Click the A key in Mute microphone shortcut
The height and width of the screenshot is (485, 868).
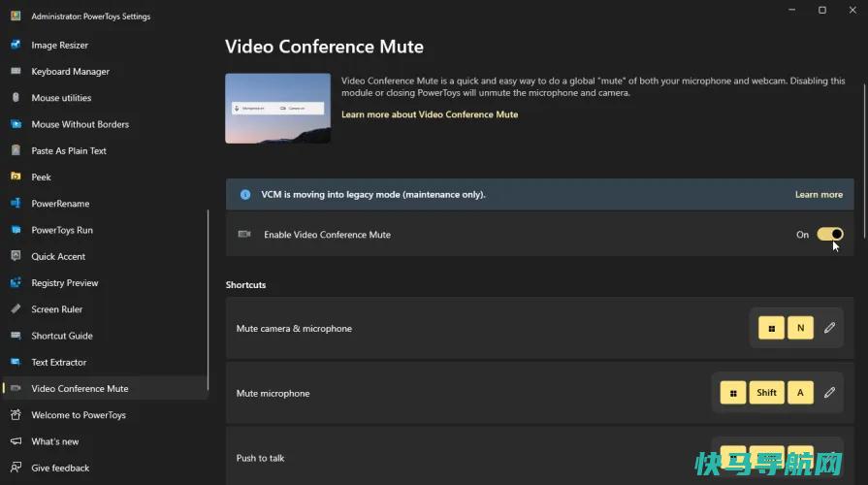pyautogui.click(x=800, y=393)
